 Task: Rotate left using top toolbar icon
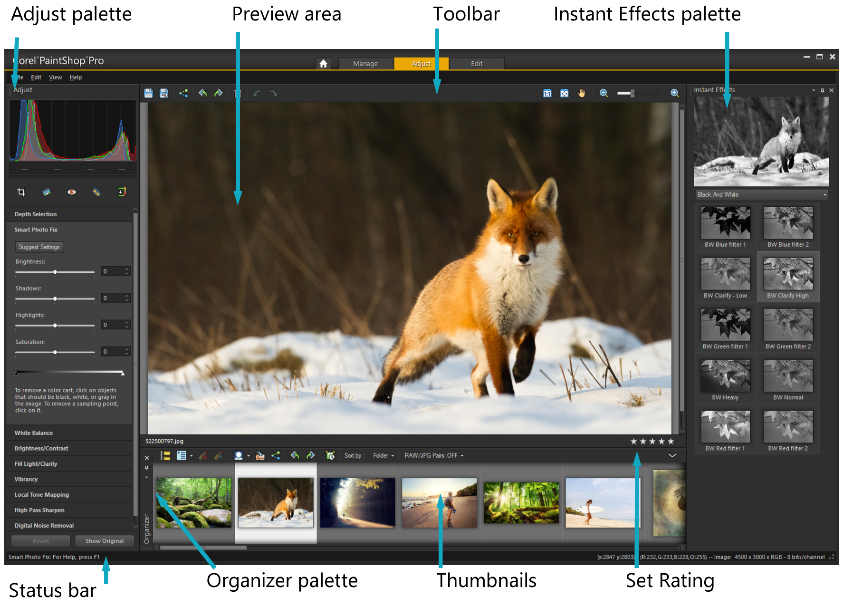pos(203,93)
